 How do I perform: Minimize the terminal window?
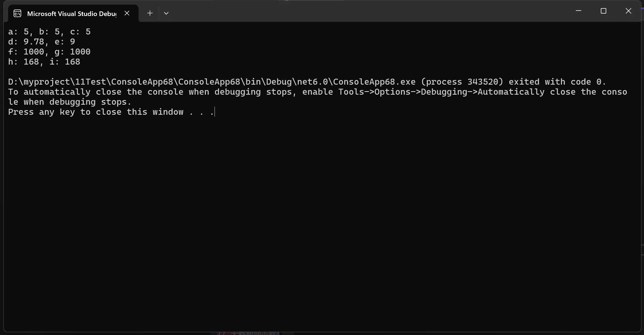[579, 11]
